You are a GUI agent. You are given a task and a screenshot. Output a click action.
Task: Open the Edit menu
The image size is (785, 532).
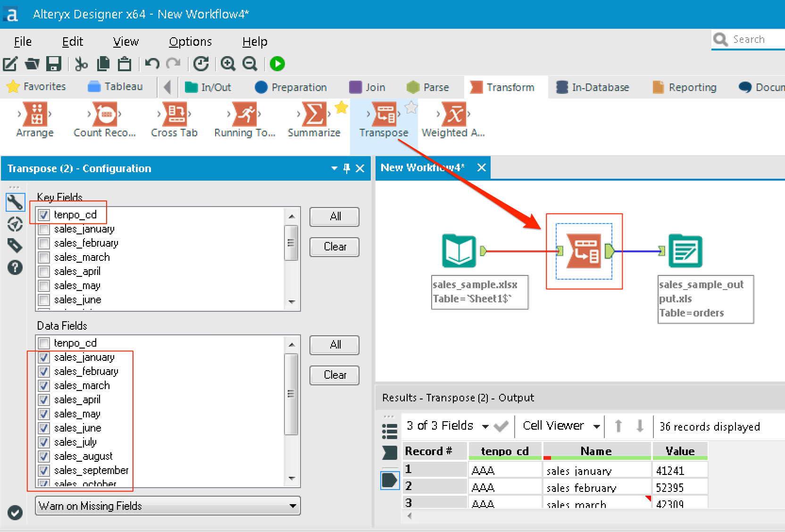[x=73, y=42]
